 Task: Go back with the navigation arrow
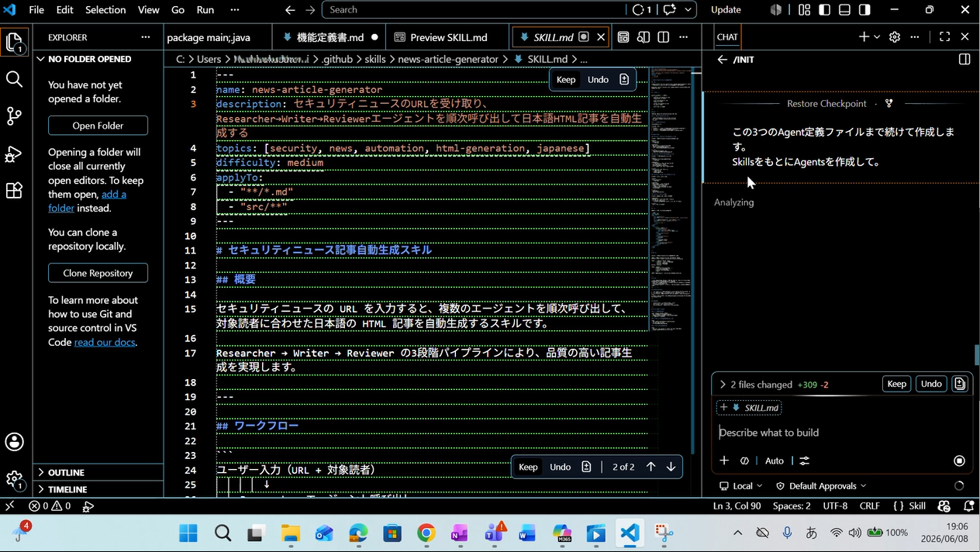[x=290, y=10]
